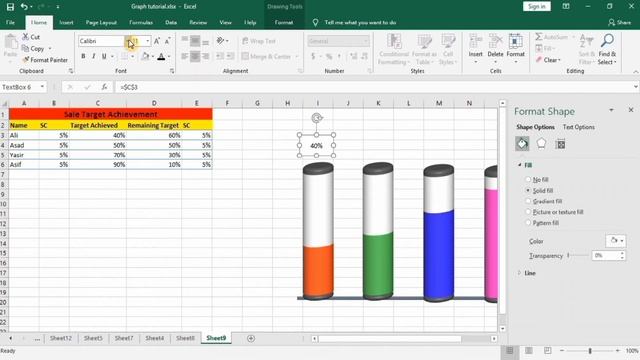The width and height of the screenshot is (640, 360).
Task: Select the Sale Target Achievement title cell
Action: coord(111,114)
